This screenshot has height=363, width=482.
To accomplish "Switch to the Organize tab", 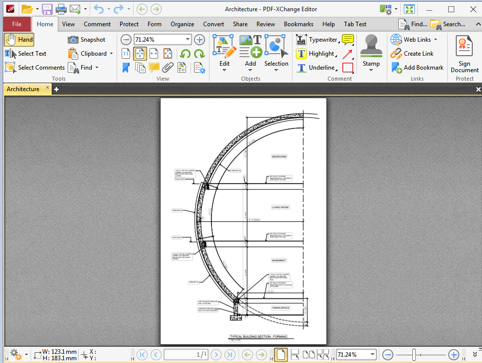I will [x=182, y=24].
